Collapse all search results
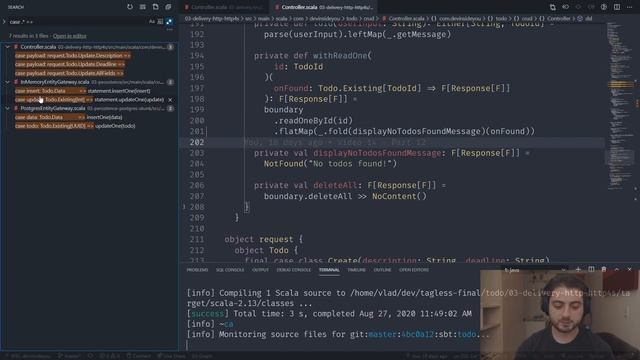Image resolution: width=640 pixels, height=360 pixels. click(x=168, y=7)
